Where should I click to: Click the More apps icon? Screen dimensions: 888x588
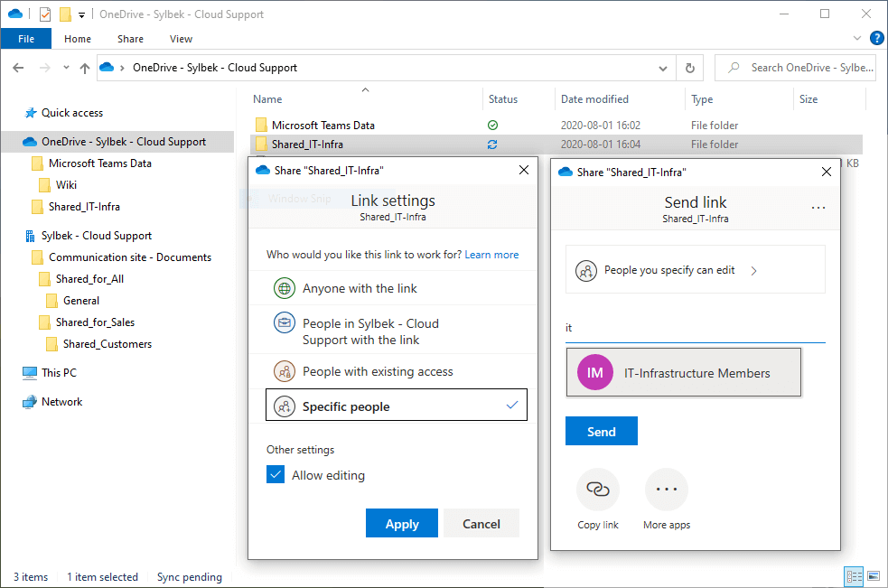pyautogui.click(x=667, y=490)
